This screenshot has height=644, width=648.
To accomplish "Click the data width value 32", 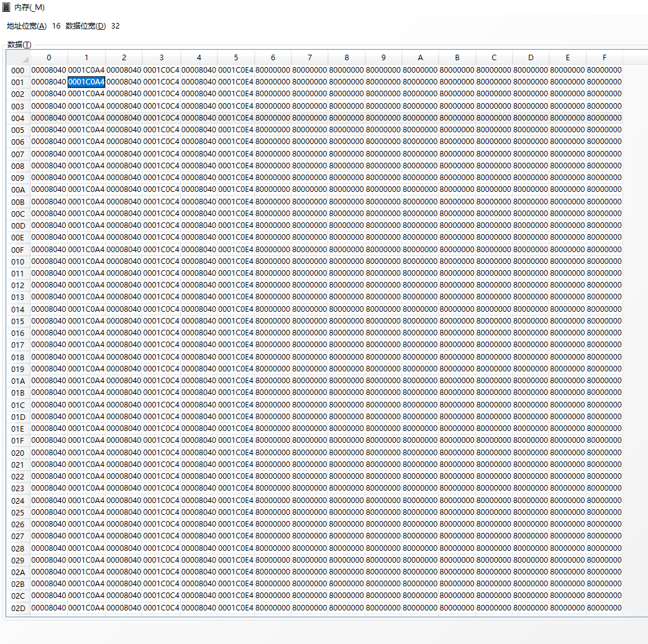I will pyautogui.click(x=116, y=26).
